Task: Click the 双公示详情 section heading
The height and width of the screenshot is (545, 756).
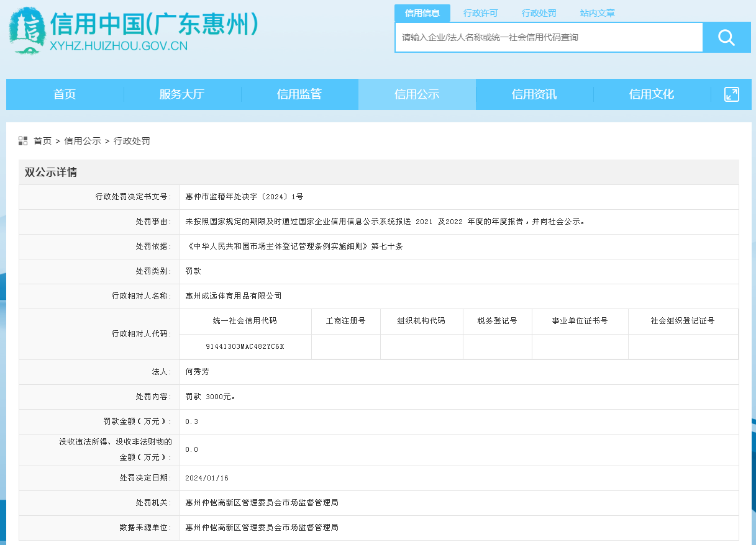Action: tap(51, 173)
